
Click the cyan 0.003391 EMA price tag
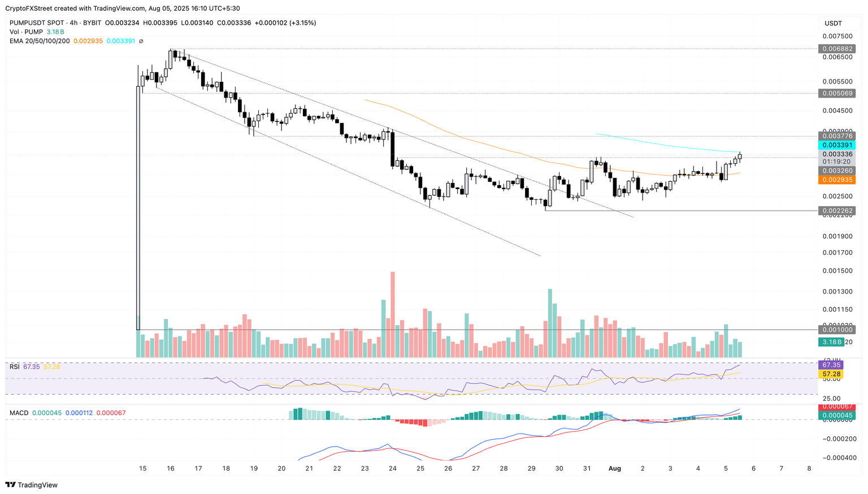pyautogui.click(x=837, y=145)
